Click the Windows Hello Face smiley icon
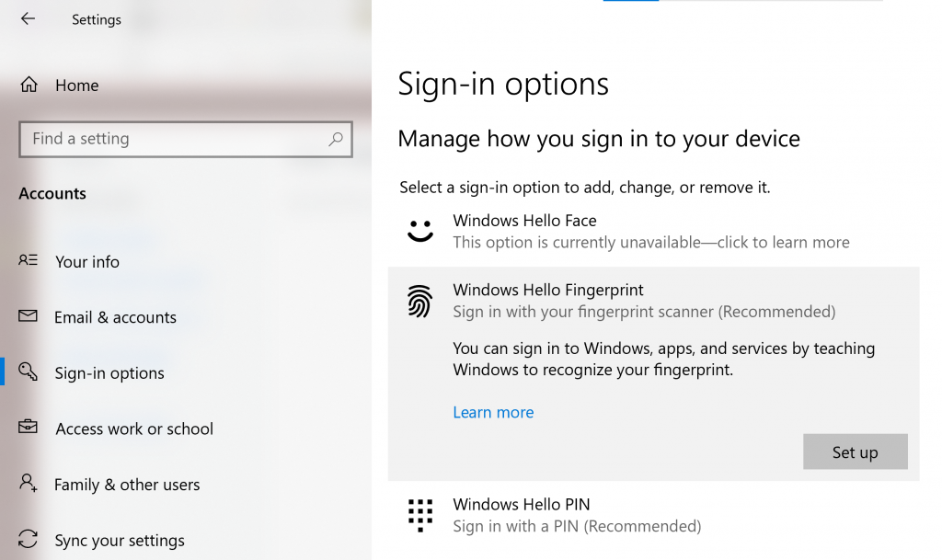 click(419, 231)
